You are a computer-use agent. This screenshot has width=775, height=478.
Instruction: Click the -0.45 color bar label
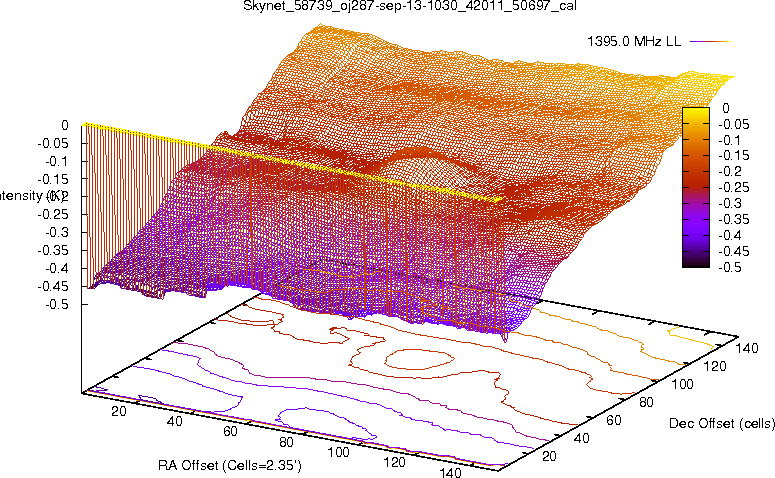(x=734, y=251)
